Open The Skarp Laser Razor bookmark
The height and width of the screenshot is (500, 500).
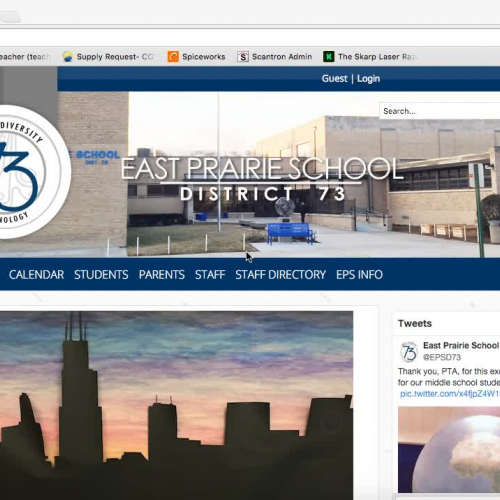pyautogui.click(x=369, y=57)
